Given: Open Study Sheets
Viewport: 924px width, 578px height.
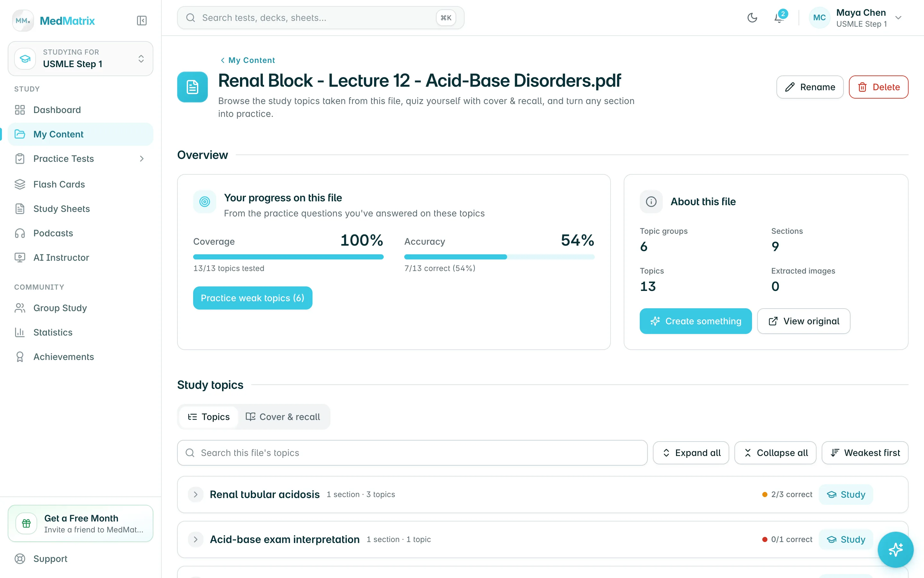Looking at the screenshot, I should click(x=81, y=209).
